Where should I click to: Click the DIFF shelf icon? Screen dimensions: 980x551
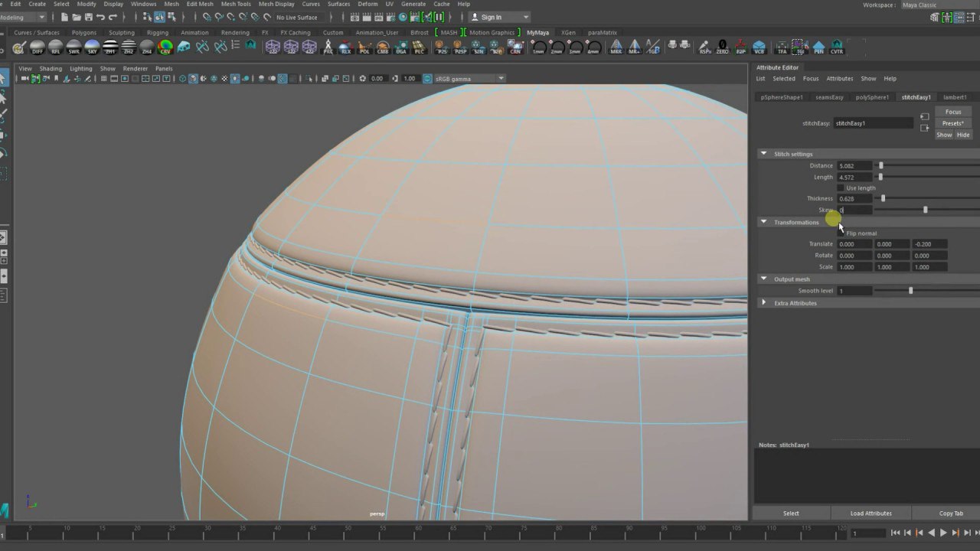pos(37,47)
